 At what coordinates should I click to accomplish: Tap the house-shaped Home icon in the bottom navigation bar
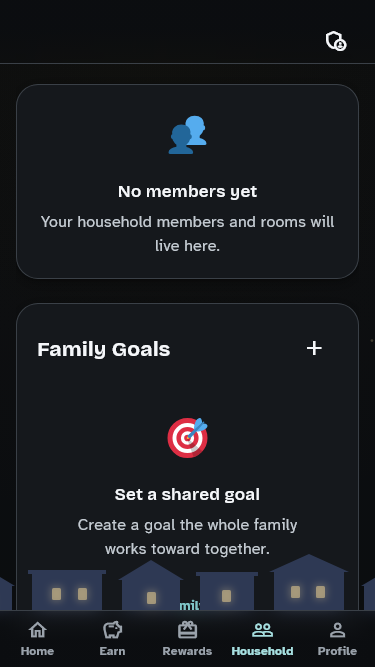pyautogui.click(x=37, y=630)
